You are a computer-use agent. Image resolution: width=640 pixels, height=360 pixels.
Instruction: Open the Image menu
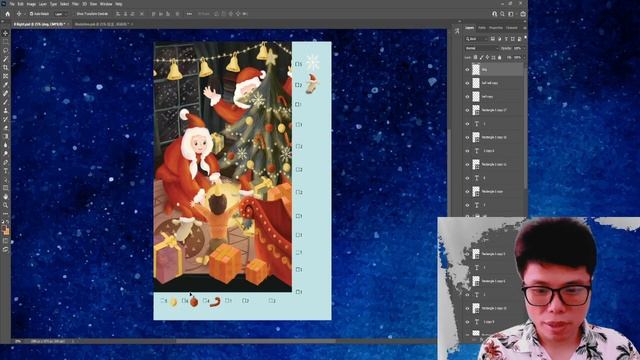[31, 4]
